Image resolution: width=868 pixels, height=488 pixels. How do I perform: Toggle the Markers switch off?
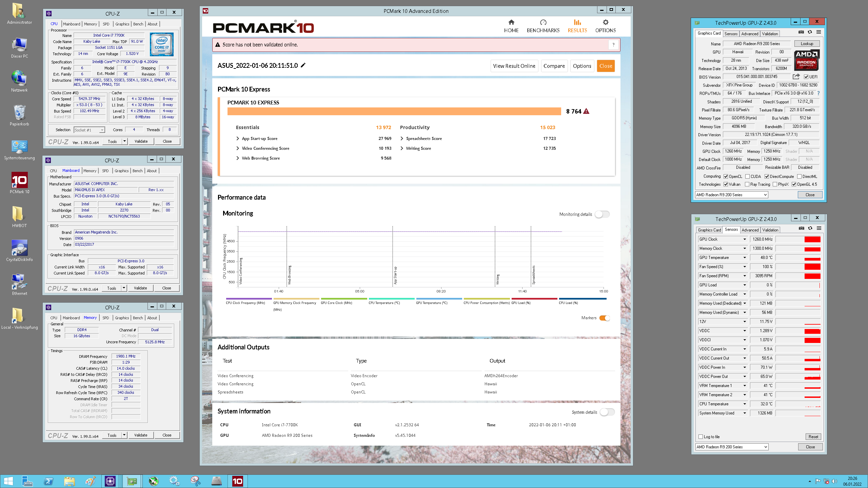[x=605, y=318]
